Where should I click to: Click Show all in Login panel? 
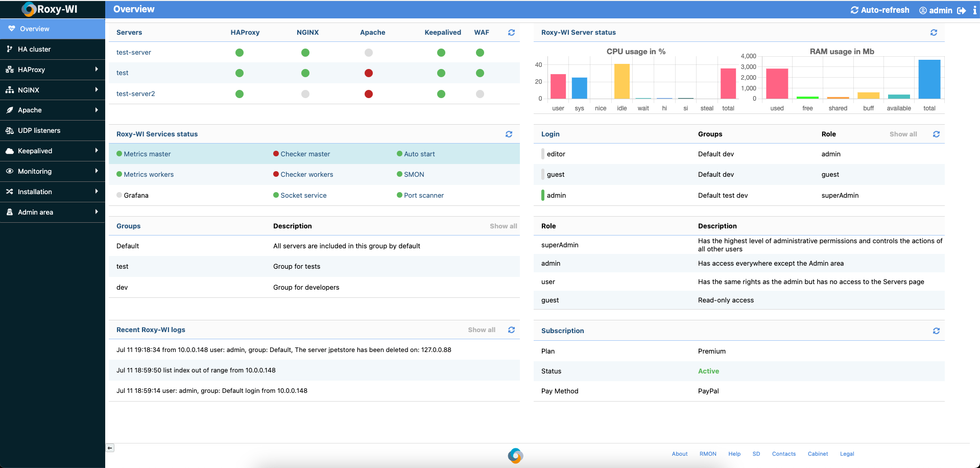click(903, 134)
